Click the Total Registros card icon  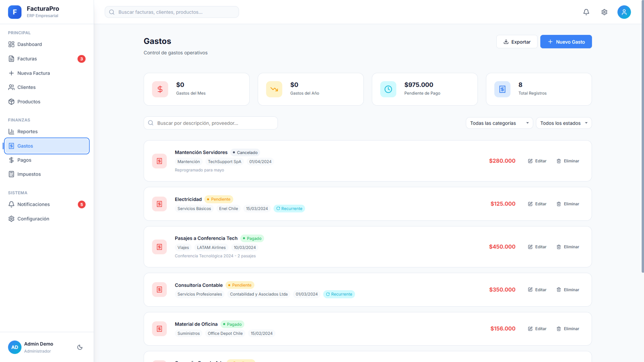pos(502,89)
